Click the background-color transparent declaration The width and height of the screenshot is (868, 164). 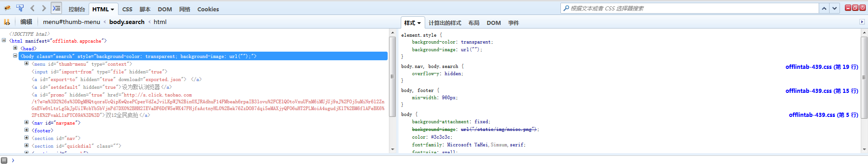pos(452,42)
